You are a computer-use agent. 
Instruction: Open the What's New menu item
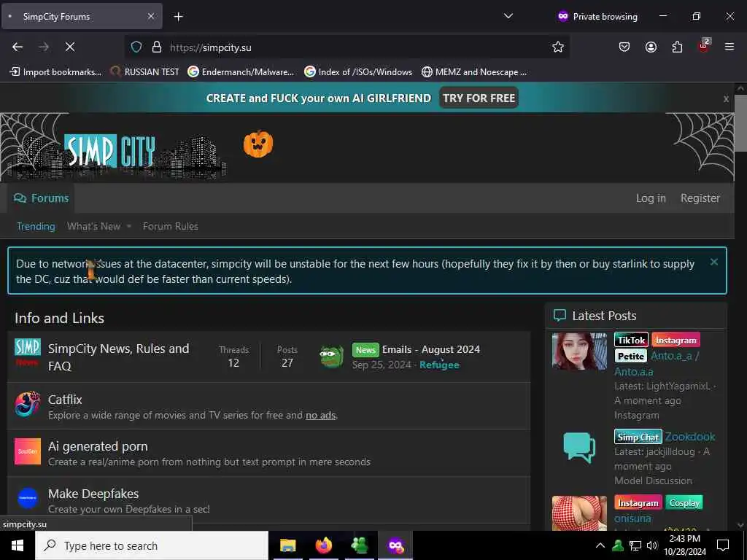click(x=94, y=226)
